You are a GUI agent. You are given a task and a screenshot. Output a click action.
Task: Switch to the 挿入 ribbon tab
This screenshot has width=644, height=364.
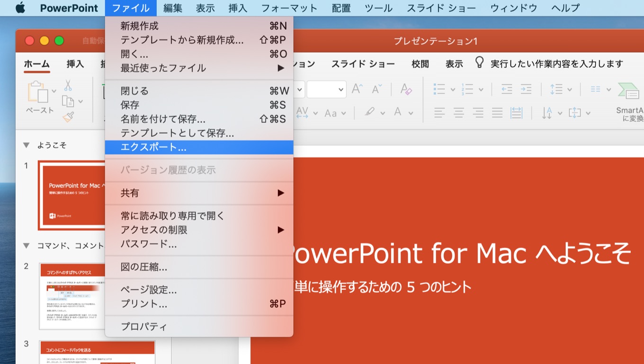click(x=75, y=64)
